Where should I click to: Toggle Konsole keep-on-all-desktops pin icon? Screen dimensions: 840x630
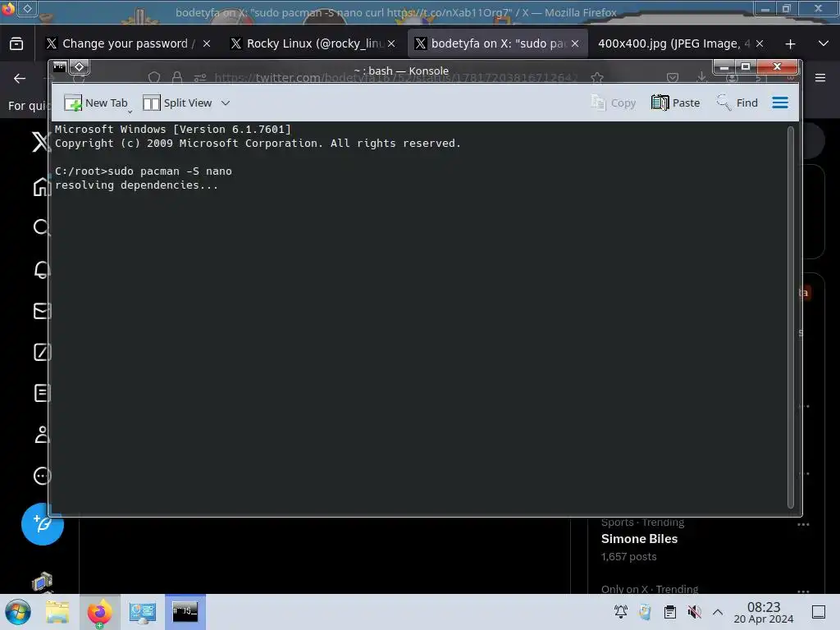click(x=80, y=66)
